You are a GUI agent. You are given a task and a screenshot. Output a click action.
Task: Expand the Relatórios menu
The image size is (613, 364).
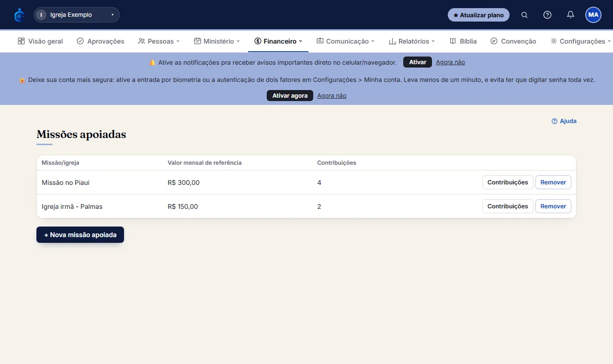click(412, 41)
